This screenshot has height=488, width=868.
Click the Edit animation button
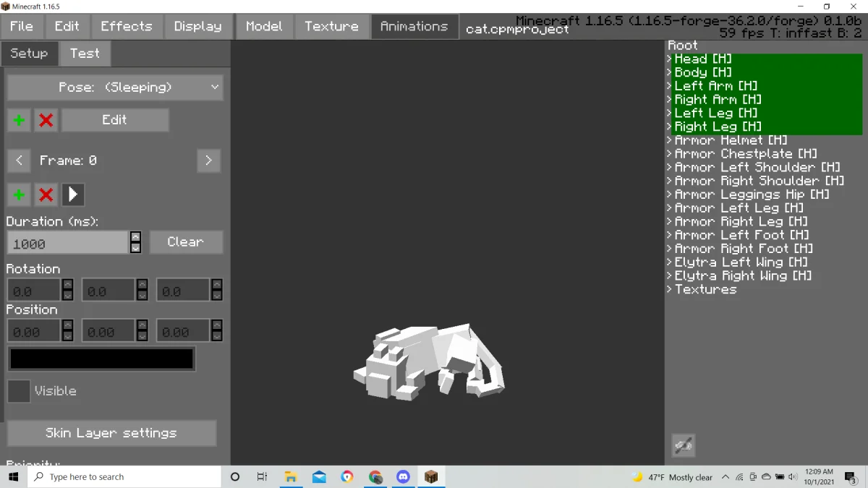115,120
